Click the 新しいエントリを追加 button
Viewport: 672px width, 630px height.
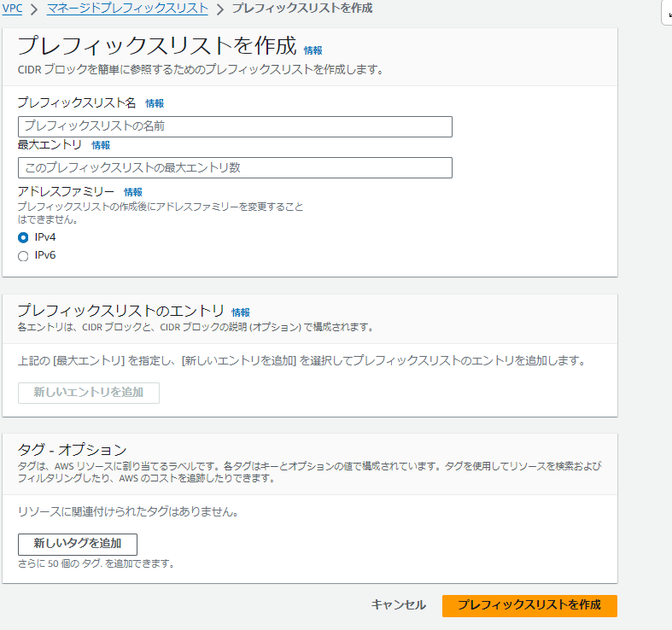(x=88, y=393)
